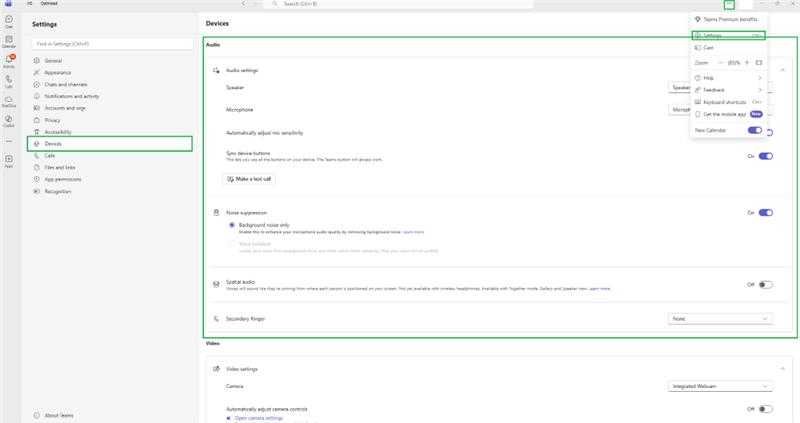Click the full screen icon beside Zoom
The image size is (800, 423).
[x=759, y=63]
